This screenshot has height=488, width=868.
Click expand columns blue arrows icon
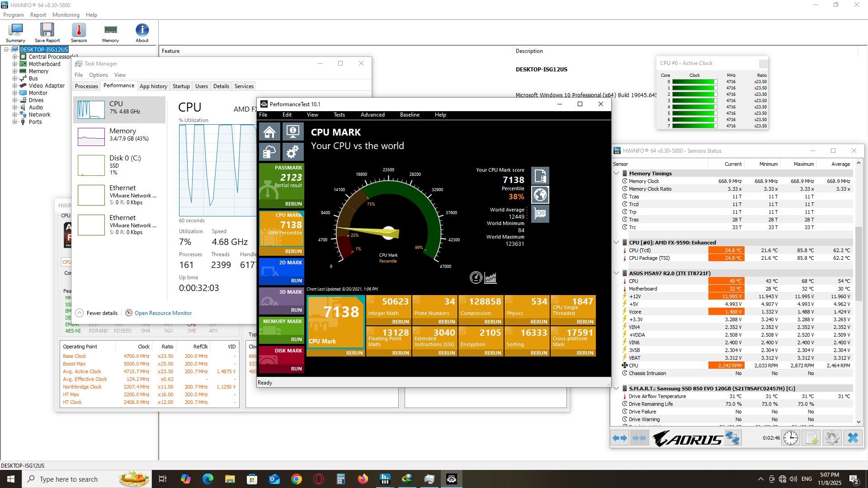pyautogui.click(x=619, y=438)
